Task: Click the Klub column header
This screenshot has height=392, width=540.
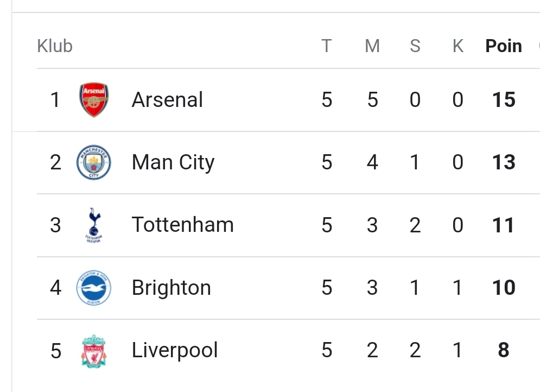Action: pos(55,46)
